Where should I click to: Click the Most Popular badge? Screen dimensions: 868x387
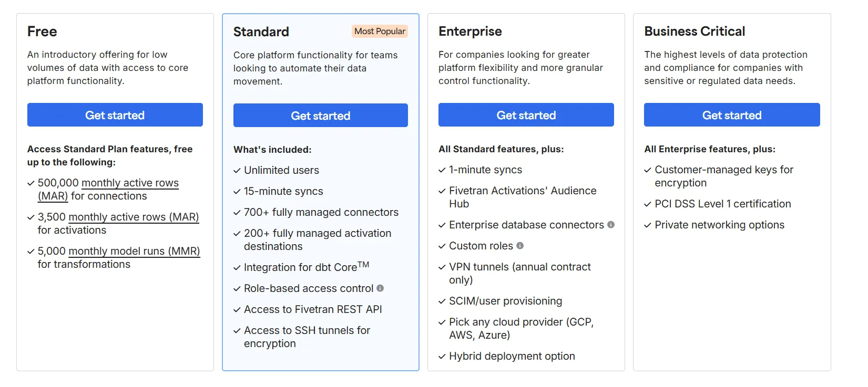click(x=380, y=32)
